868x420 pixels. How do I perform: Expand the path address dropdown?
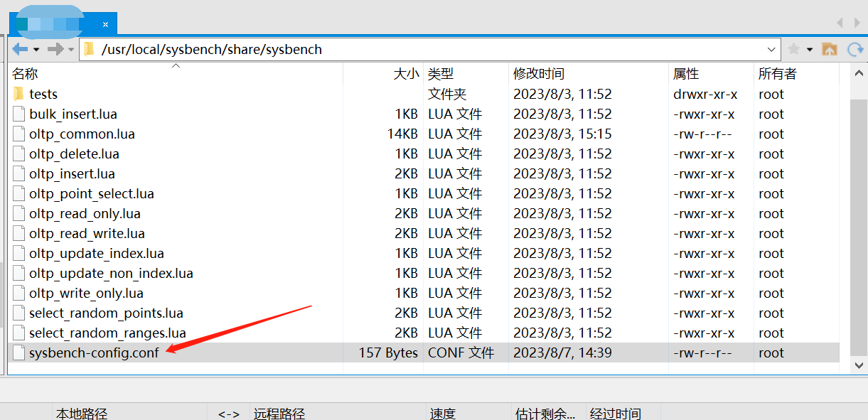coord(772,49)
